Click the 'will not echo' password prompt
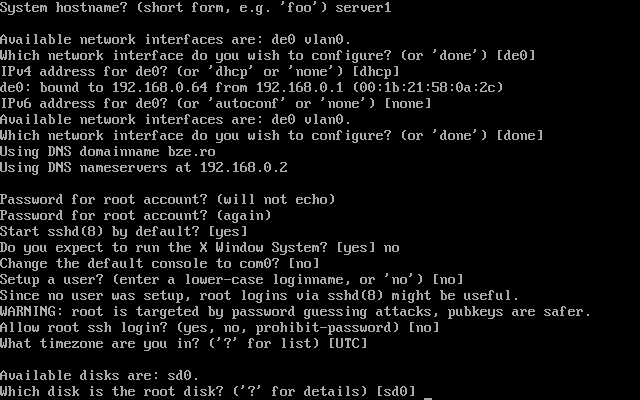 tap(276, 200)
